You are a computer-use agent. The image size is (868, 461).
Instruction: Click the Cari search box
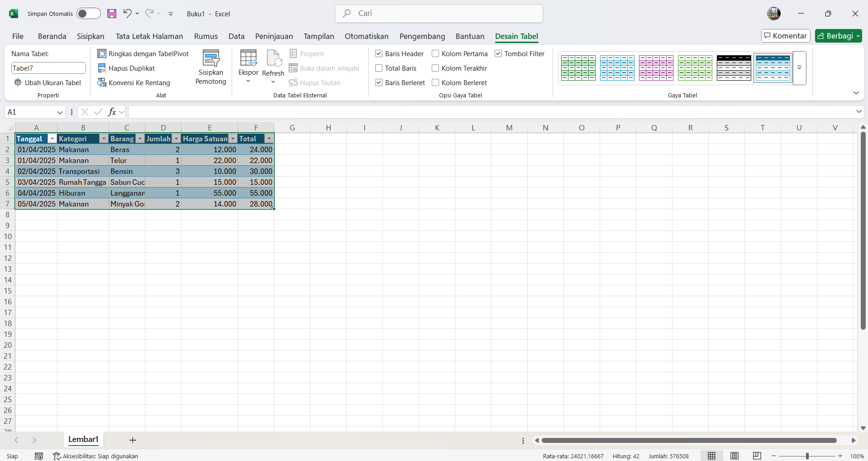439,14
